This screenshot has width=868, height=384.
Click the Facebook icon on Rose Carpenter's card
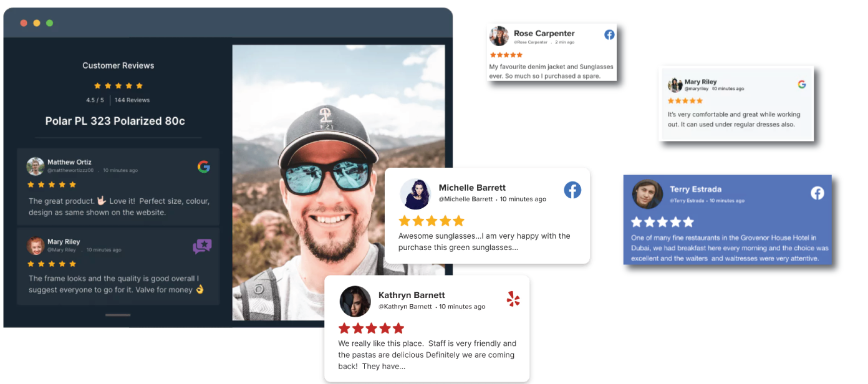point(609,35)
